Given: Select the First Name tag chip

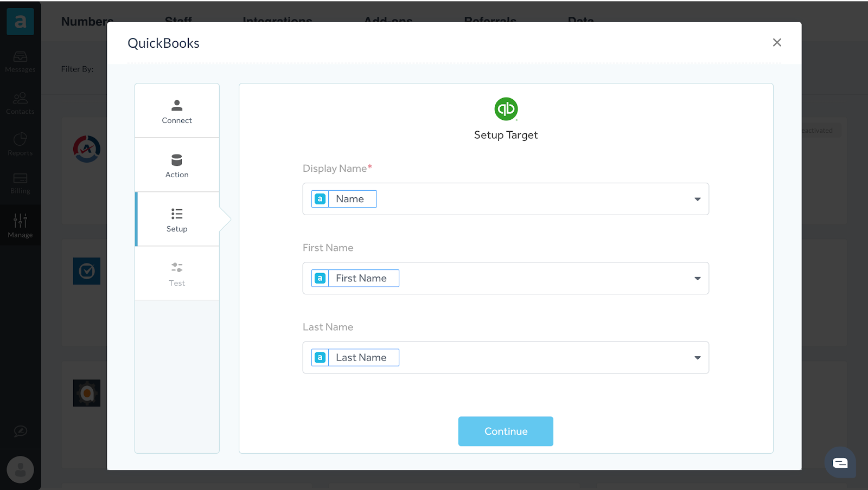Looking at the screenshot, I should click(x=355, y=278).
